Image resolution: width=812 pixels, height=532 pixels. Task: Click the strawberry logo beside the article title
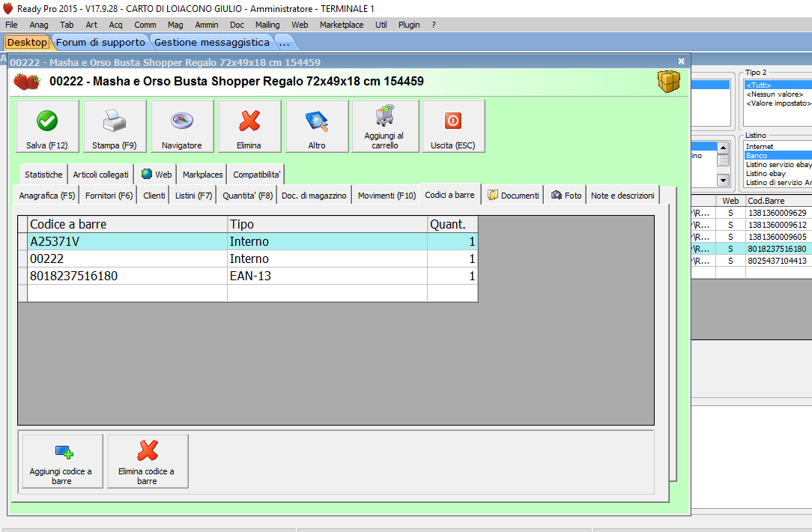point(27,82)
